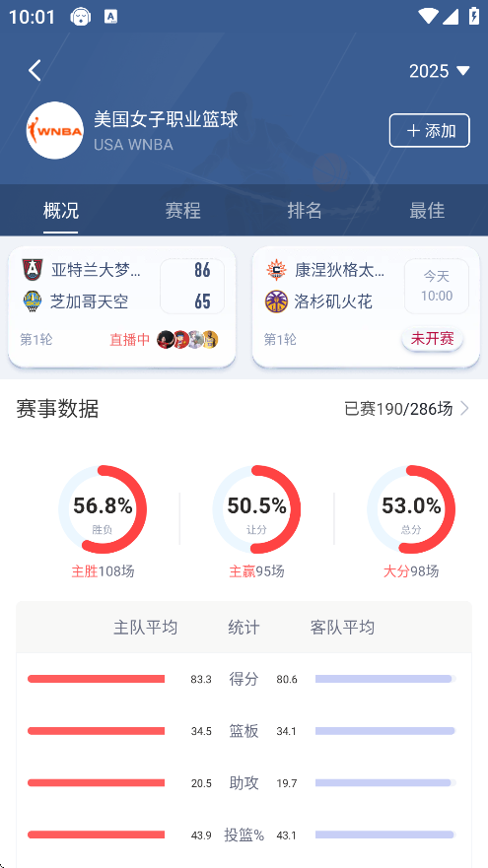Tap the Connecticut Sun team logo
The width and height of the screenshot is (488, 868).
276,270
